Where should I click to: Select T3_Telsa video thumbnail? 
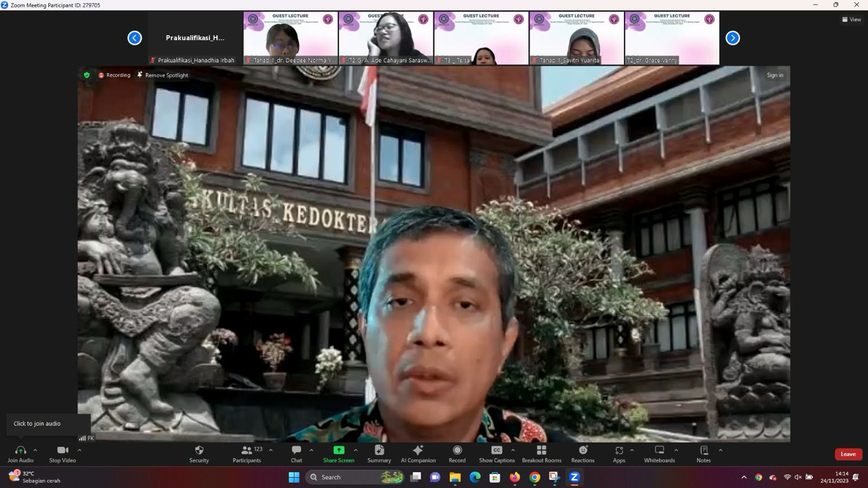click(481, 38)
